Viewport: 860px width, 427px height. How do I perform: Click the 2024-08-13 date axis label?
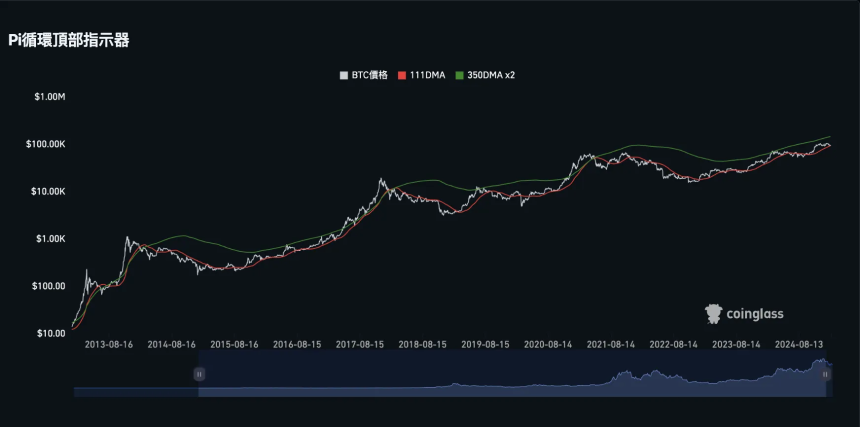799,345
